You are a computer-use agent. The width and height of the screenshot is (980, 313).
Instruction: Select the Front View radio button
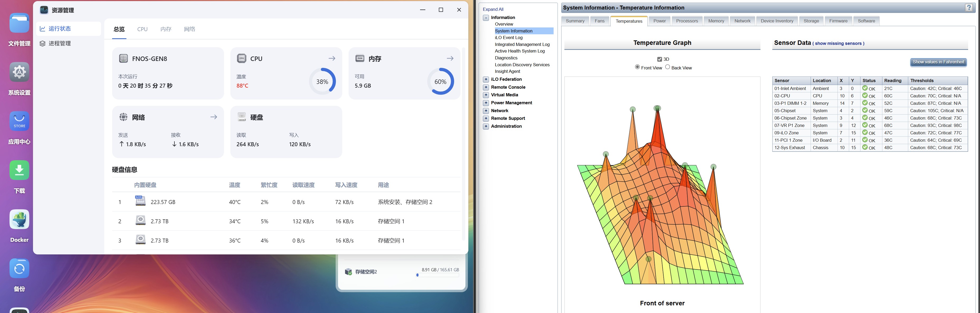pyautogui.click(x=637, y=67)
